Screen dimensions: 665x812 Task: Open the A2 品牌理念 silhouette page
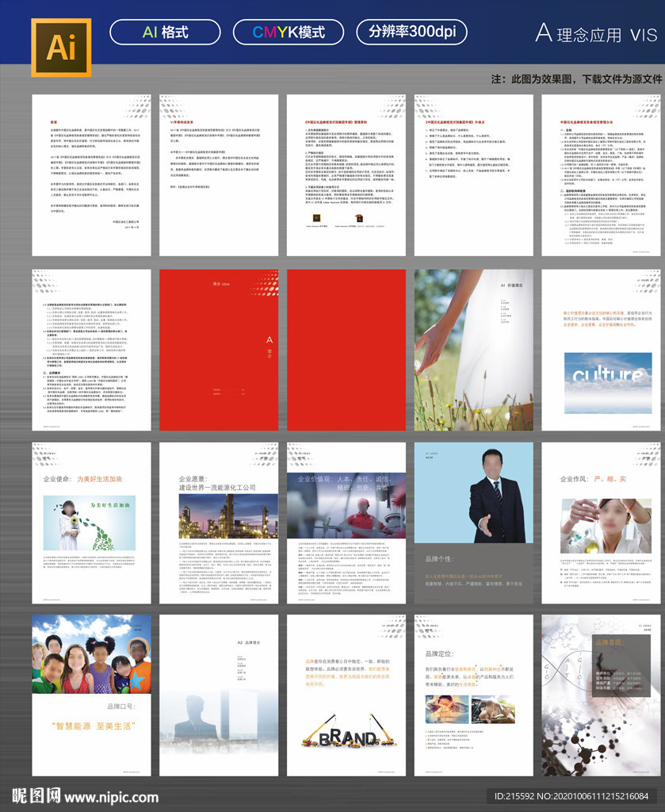click(219, 695)
